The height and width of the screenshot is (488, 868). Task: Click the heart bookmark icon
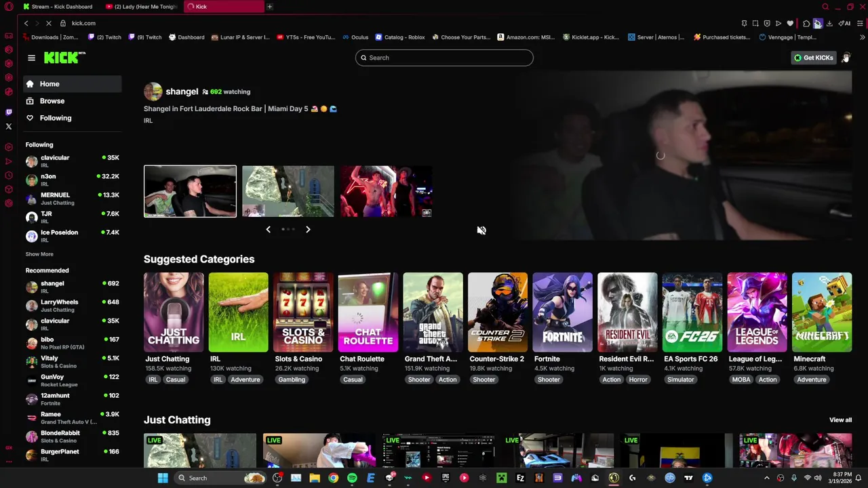[x=790, y=23]
